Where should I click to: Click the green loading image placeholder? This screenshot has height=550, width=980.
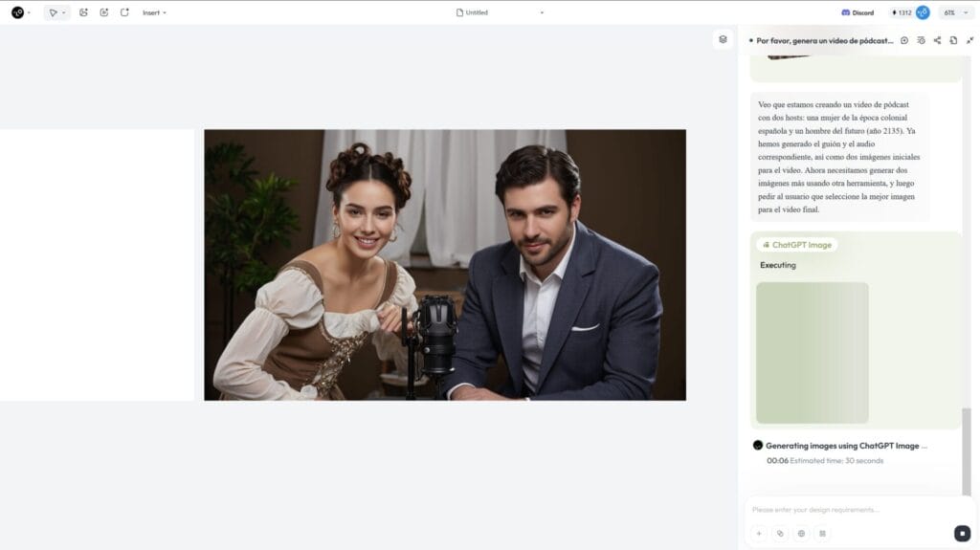pyautogui.click(x=812, y=353)
